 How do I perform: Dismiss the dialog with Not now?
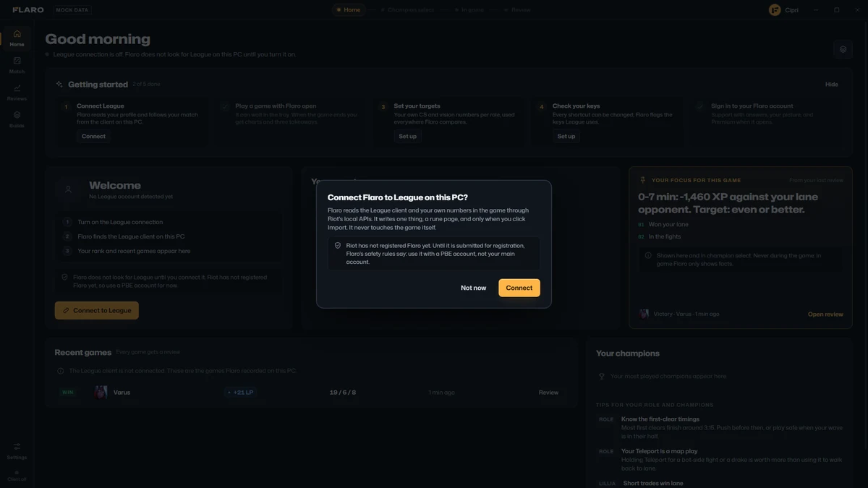[473, 288]
